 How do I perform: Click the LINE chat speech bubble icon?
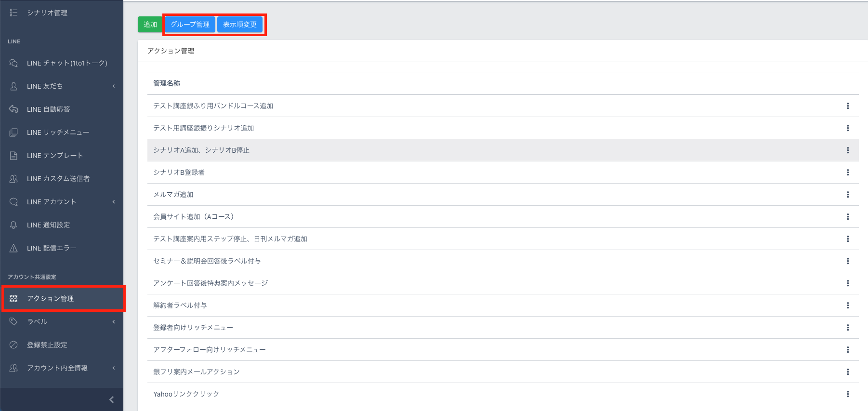pos(13,63)
